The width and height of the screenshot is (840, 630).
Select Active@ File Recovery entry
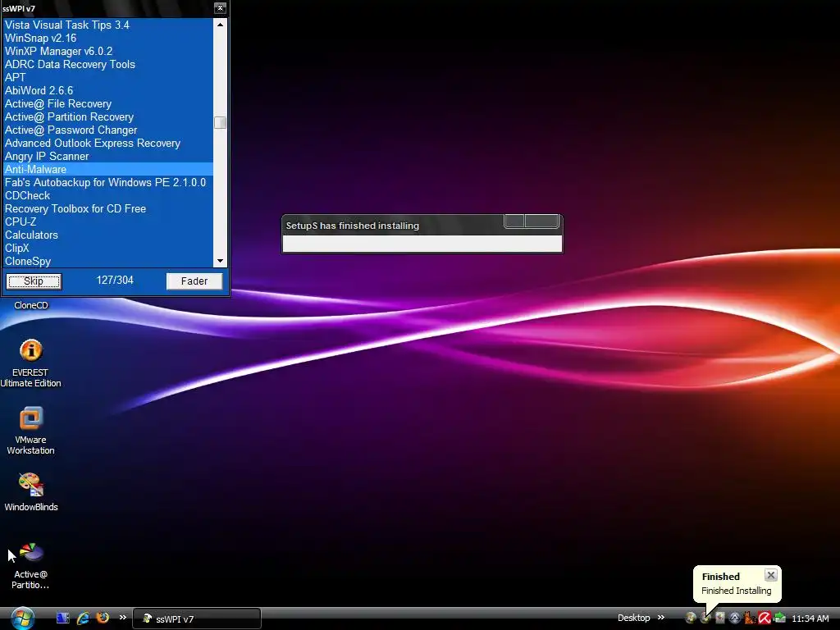coord(108,103)
